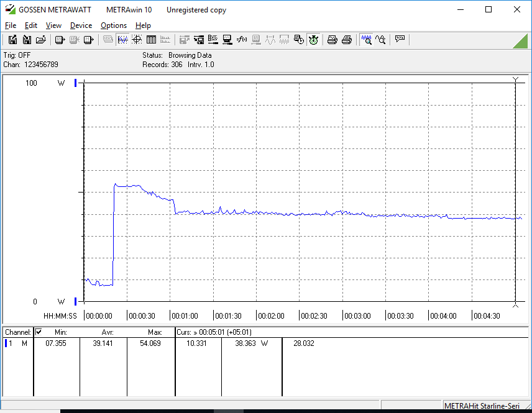Select the Y-t waveform graph view icon
Image resolution: width=532 pixels, height=413 pixels.
coord(122,40)
